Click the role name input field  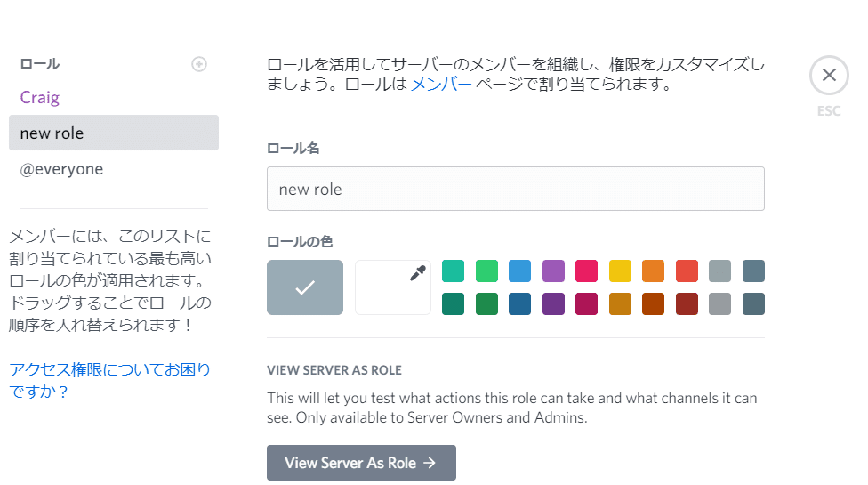(515, 189)
